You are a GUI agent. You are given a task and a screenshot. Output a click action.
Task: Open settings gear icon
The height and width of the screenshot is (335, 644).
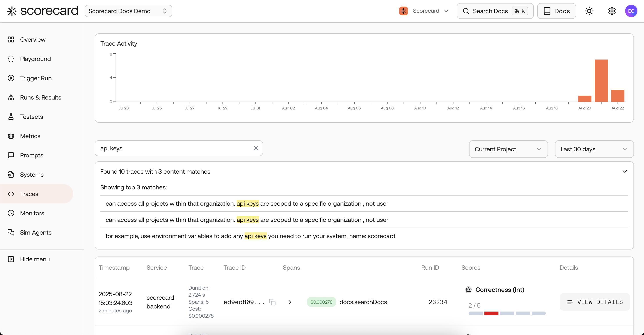point(612,11)
